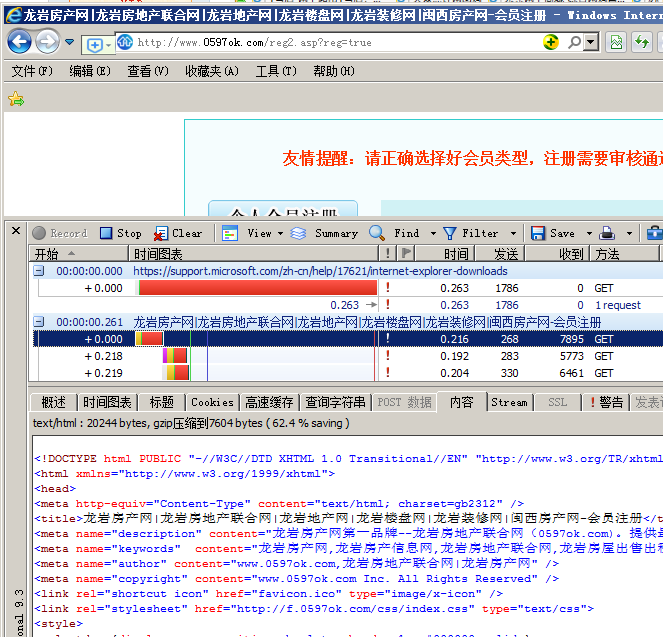
Task: Open the Filter dropdown arrow
Action: click(x=513, y=233)
